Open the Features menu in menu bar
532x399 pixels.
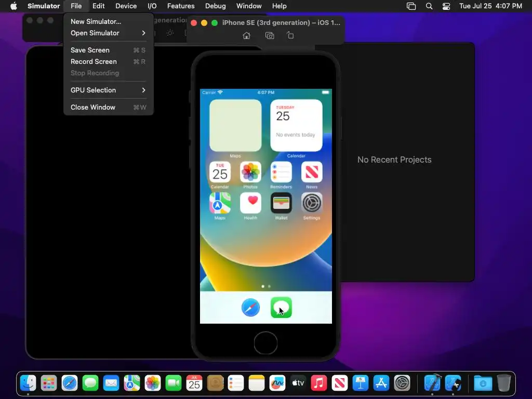pyautogui.click(x=181, y=6)
